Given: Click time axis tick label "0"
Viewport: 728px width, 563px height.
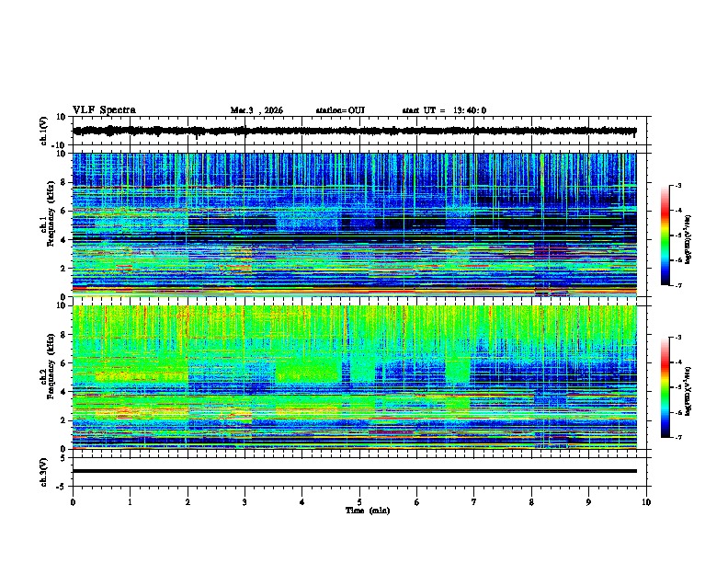Looking at the screenshot, I should (x=73, y=502).
